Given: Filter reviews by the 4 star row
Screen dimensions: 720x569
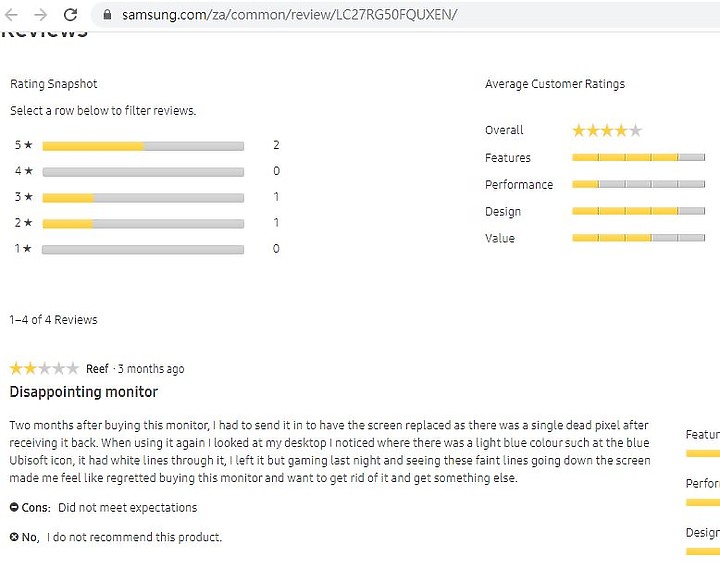Looking at the screenshot, I should coord(147,171).
